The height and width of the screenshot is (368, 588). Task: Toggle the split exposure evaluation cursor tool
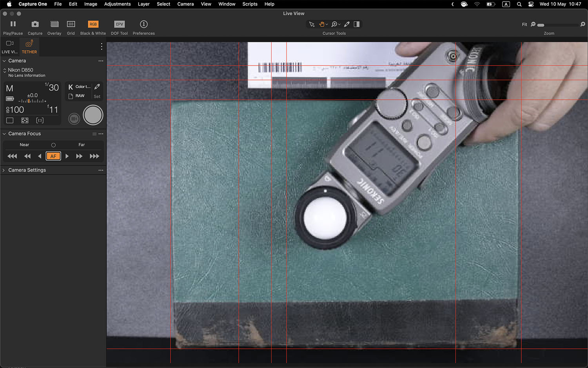(357, 24)
